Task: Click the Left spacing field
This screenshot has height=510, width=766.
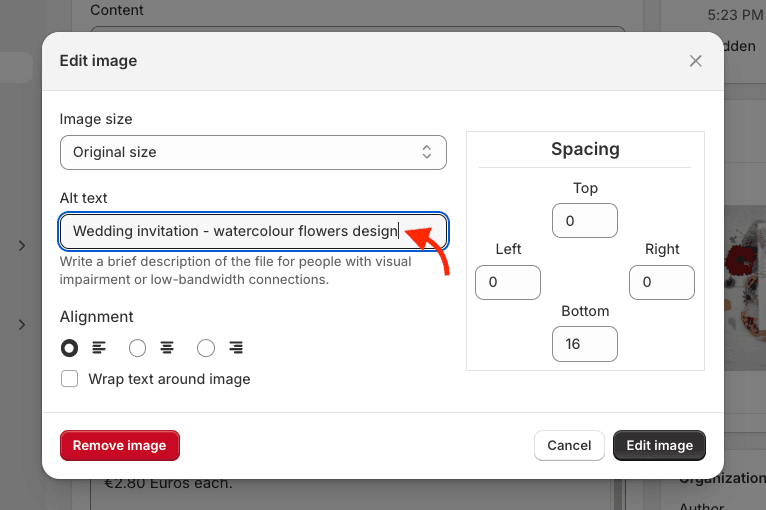Action: (x=508, y=282)
